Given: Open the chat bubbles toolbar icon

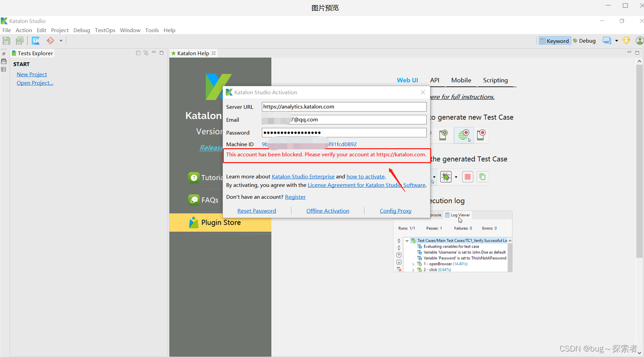Looking at the screenshot, I should tap(607, 41).
